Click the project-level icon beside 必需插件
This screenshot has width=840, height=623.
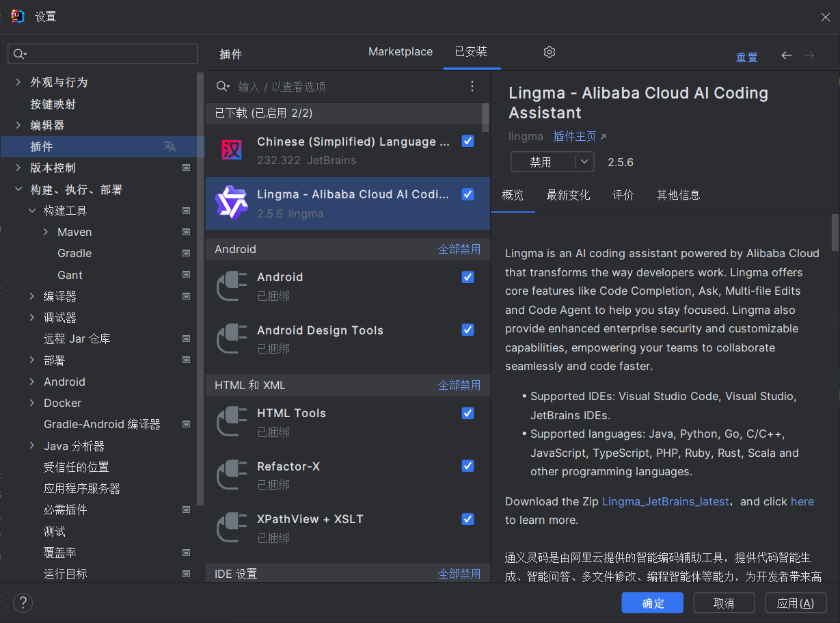186,509
